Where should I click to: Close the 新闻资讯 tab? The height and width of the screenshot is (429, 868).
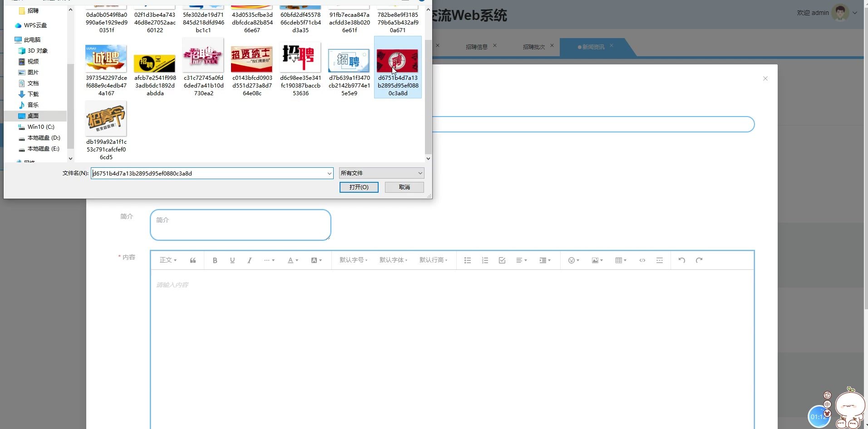[x=612, y=45]
